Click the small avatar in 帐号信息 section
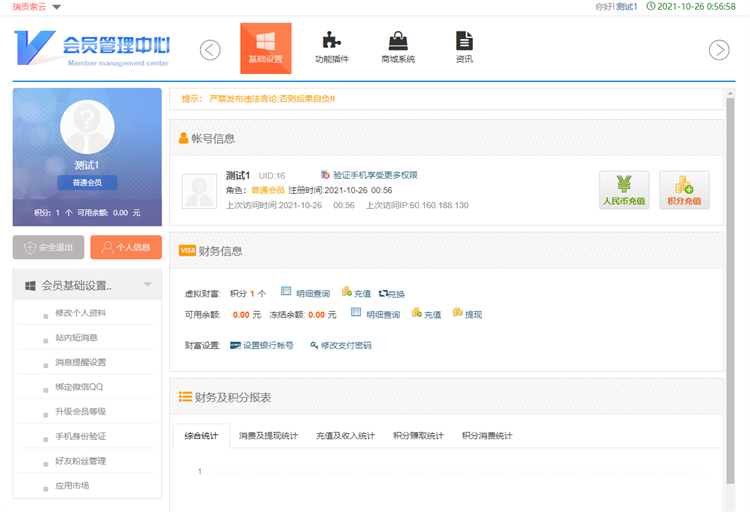Image resolution: width=750 pixels, height=512 pixels. (199, 191)
